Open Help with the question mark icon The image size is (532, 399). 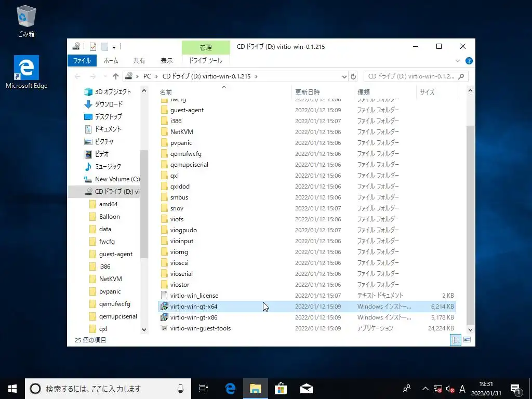coord(469,61)
